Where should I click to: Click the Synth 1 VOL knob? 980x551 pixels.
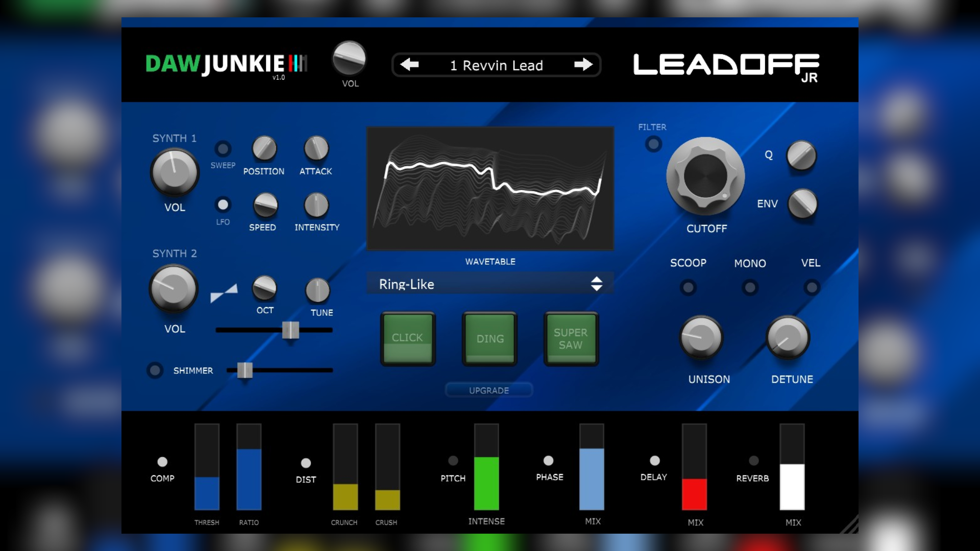tap(175, 172)
